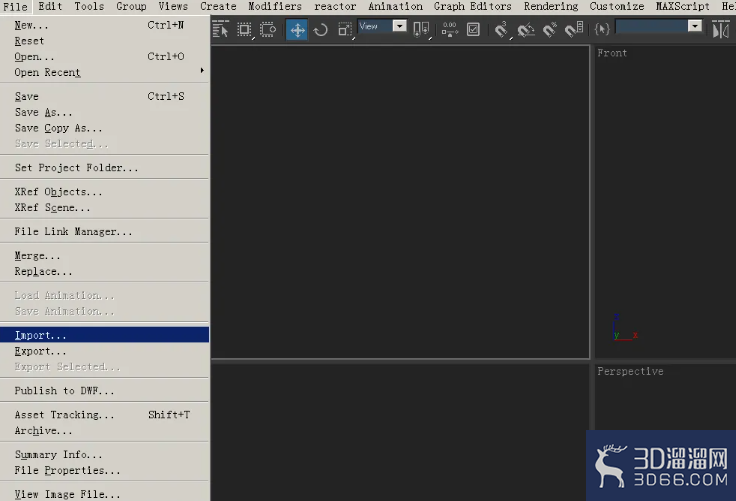Toggle the 3D Snaps magnet icon

tap(502, 30)
